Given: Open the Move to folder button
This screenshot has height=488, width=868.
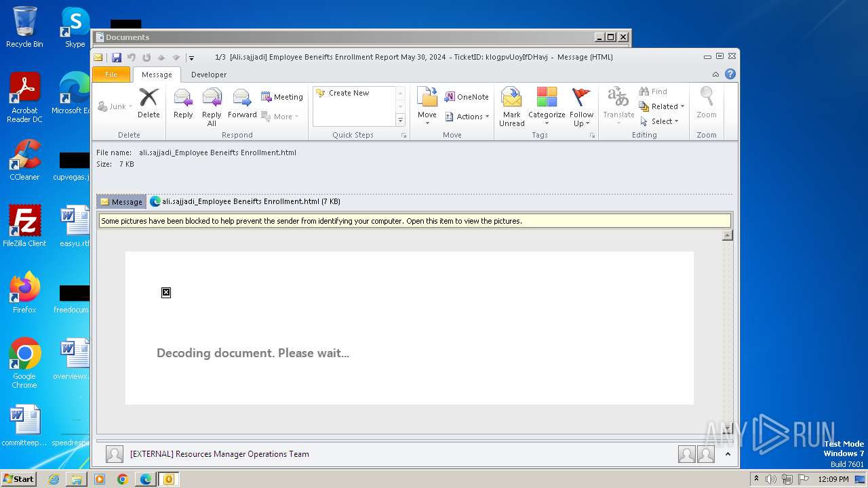Looking at the screenshot, I should click(427, 106).
